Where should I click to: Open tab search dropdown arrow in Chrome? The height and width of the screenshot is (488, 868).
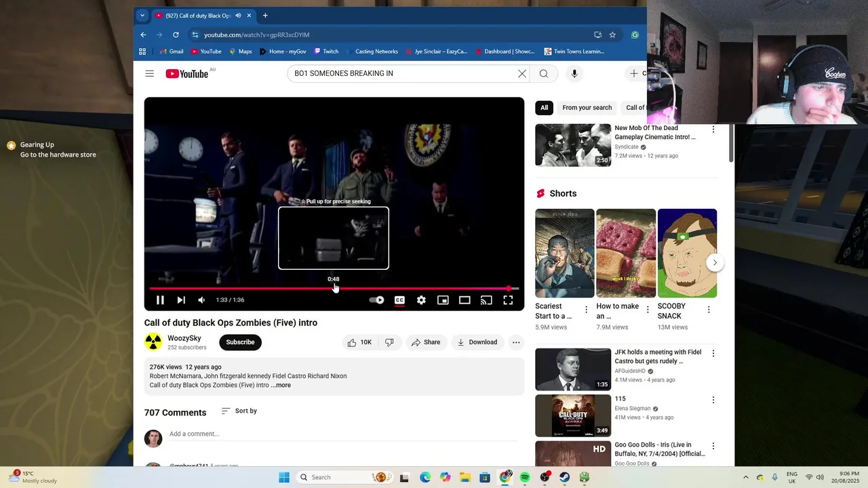pos(142,16)
